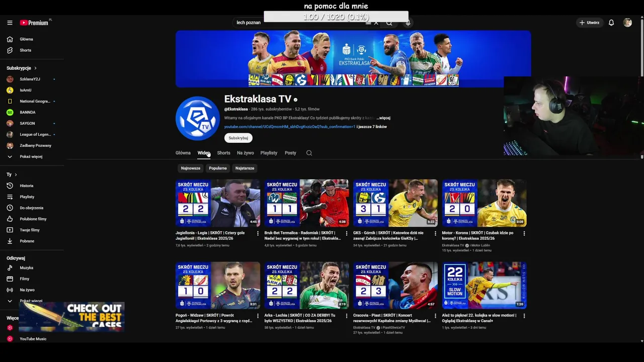Open 'i jeszcze 7 linków' links
The image size is (644, 362).
372,127
